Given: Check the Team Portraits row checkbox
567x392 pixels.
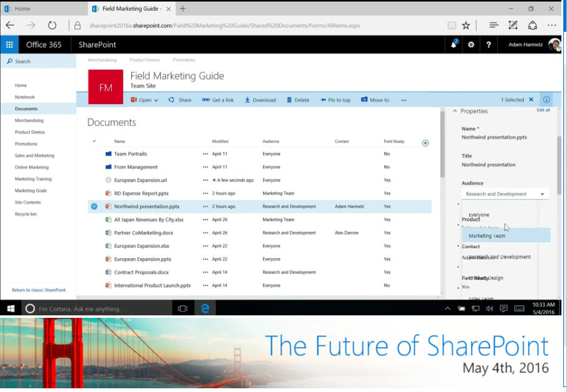Looking at the screenshot, I should (94, 154).
